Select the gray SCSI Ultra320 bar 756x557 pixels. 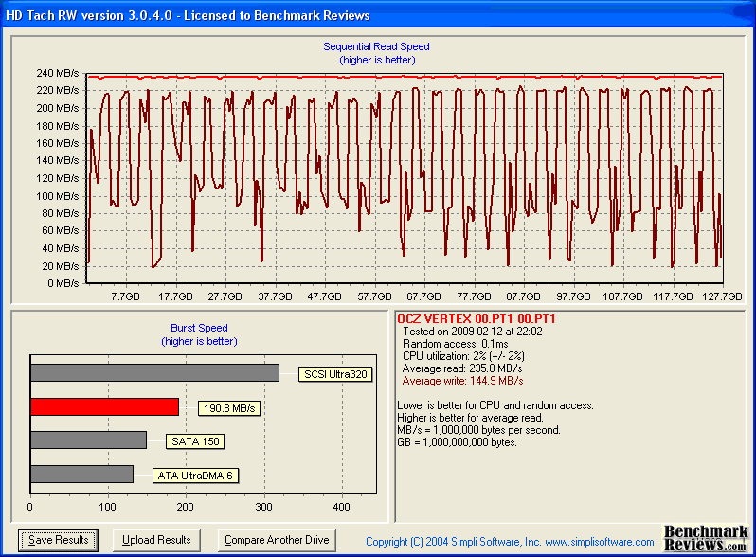tap(154, 373)
